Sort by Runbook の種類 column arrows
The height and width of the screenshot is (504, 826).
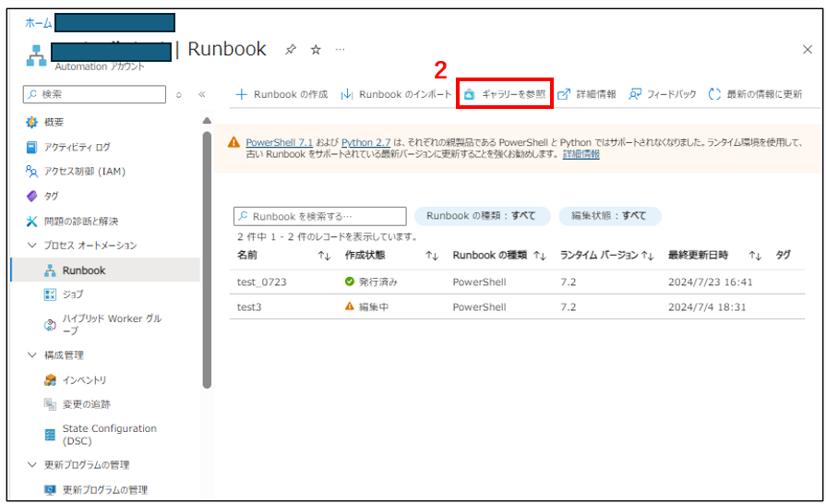point(540,256)
